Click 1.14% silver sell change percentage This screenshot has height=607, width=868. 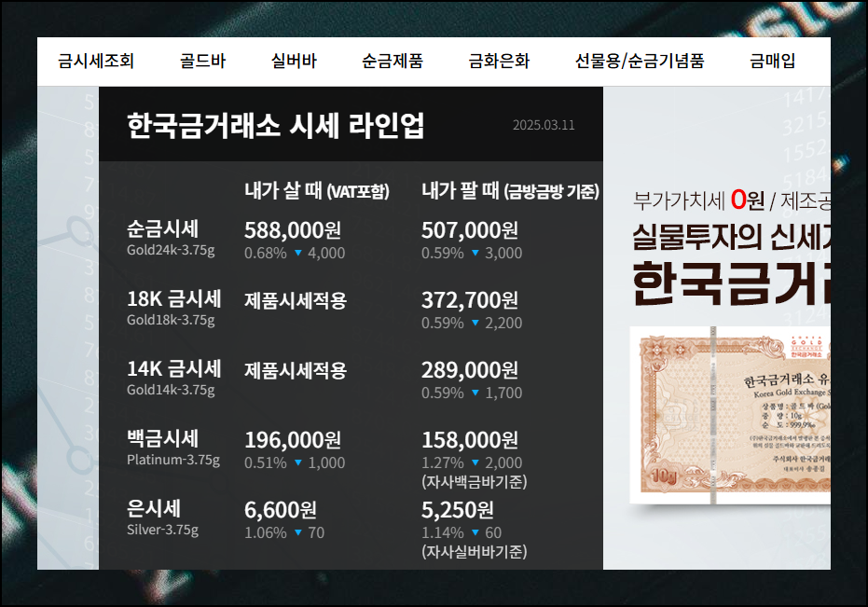[443, 532]
